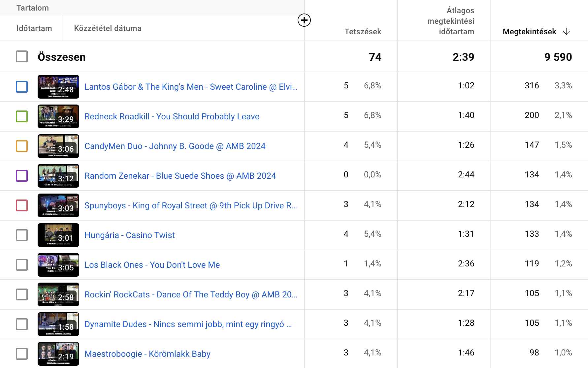Toggle the Összesen checkbox

22,56
